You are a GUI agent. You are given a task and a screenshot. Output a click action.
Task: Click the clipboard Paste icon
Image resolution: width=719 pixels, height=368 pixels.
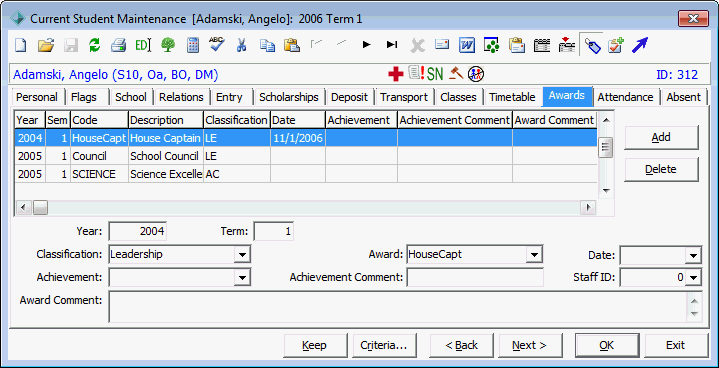(x=292, y=45)
